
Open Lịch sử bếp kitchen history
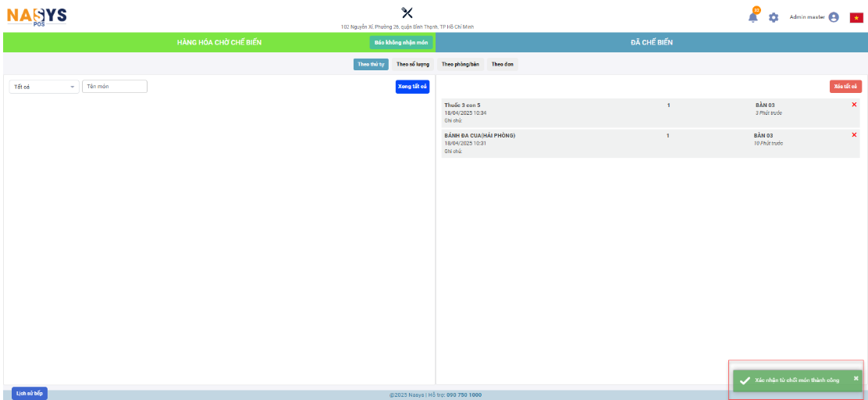(30, 393)
